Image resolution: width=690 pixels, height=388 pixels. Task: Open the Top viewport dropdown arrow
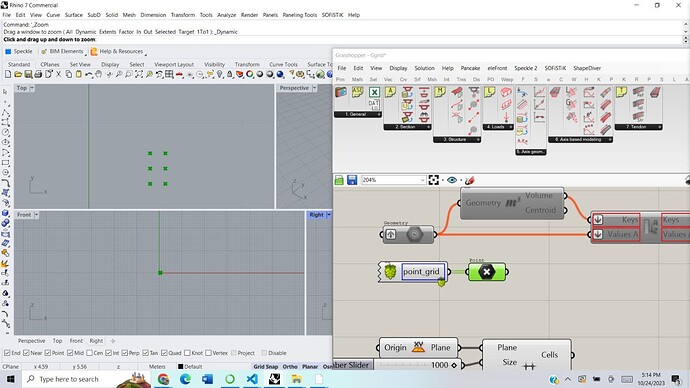click(32, 88)
